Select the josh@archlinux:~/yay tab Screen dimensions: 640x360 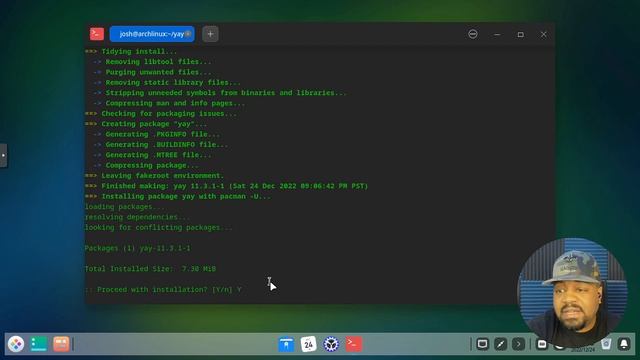pyautogui.click(x=152, y=34)
